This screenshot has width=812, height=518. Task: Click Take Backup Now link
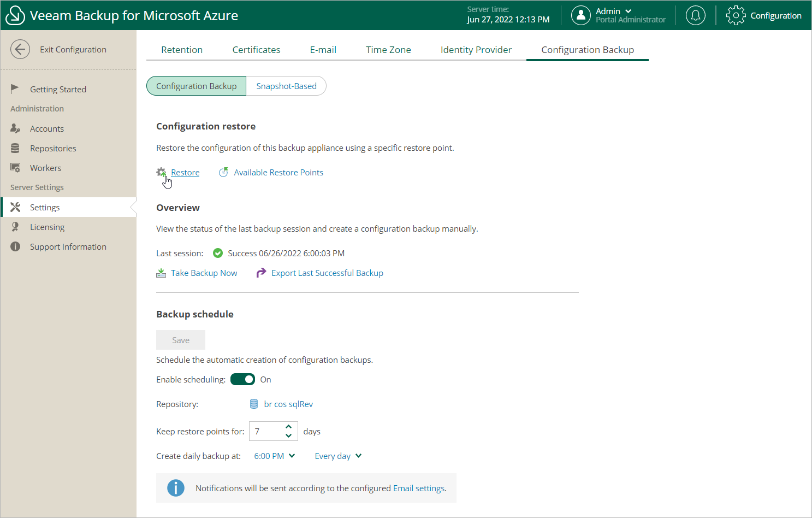[x=204, y=273]
